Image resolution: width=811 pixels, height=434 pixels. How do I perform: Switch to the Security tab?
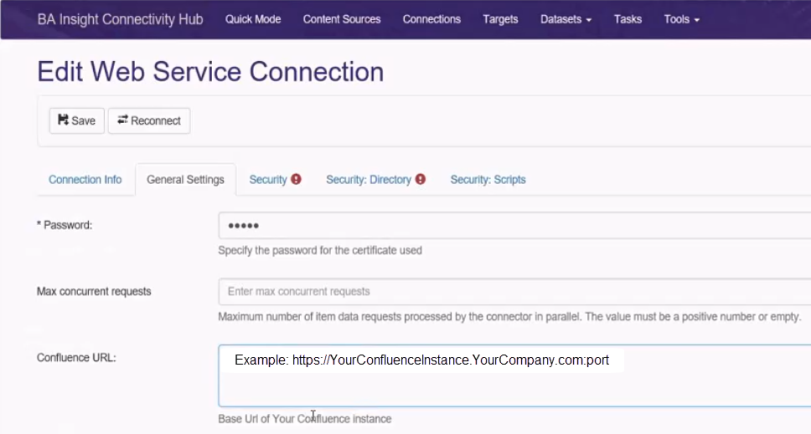268,180
